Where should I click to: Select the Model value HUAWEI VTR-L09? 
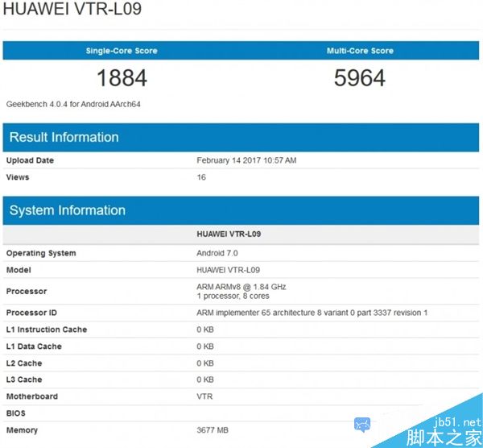(x=229, y=270)
